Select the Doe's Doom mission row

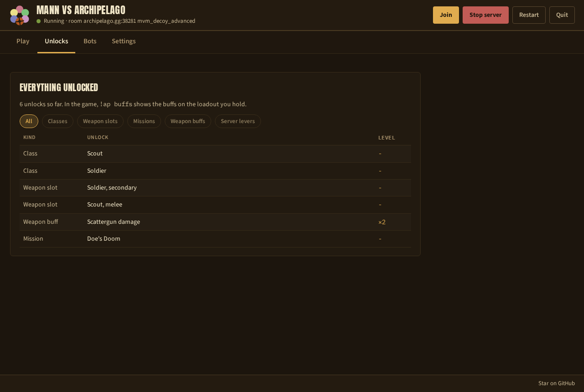click(215, 239)
